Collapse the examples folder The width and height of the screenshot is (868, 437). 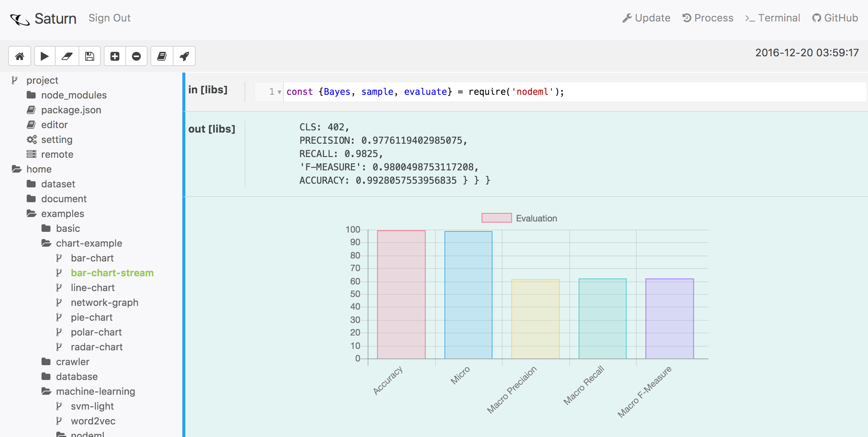coord(62,214)
